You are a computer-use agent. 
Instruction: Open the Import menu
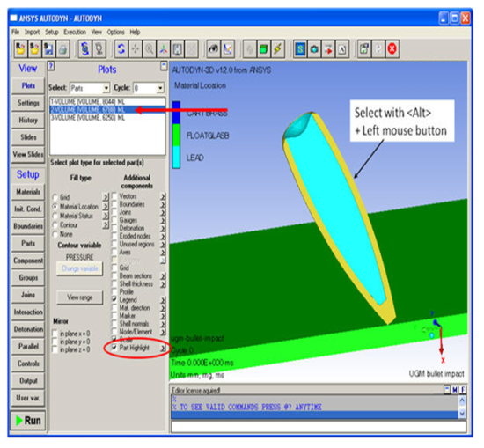tap(32, 32)
